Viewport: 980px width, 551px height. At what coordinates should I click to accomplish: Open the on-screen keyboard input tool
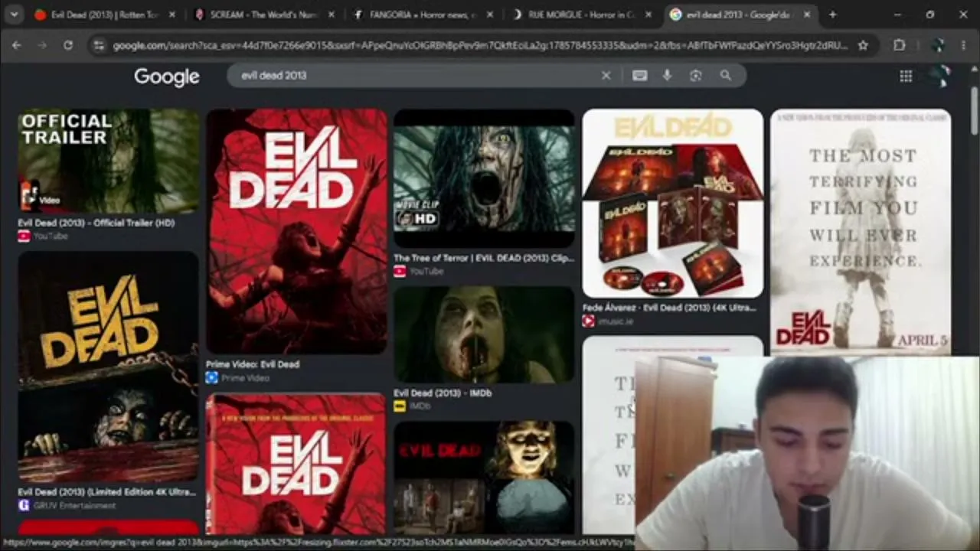[x=639, y=76]
